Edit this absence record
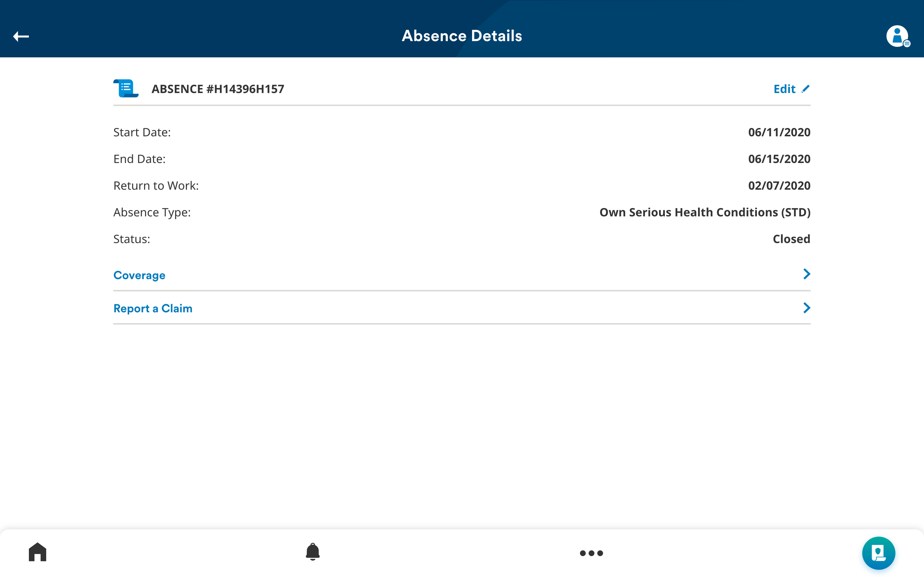The width and height of the screenshot is (924, 577). pos(792,89)
